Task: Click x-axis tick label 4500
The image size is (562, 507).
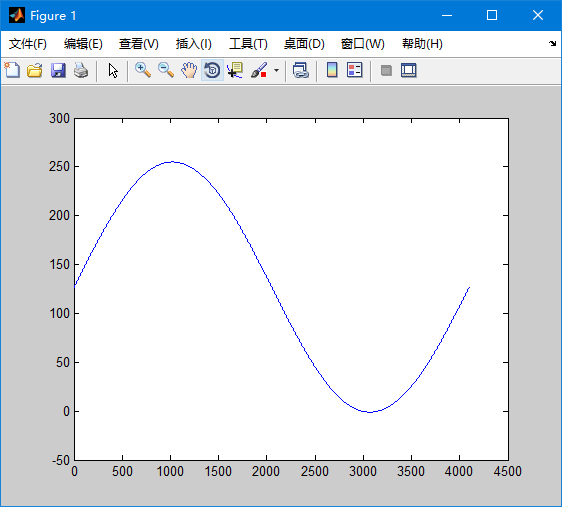Action: click(508, 471)
